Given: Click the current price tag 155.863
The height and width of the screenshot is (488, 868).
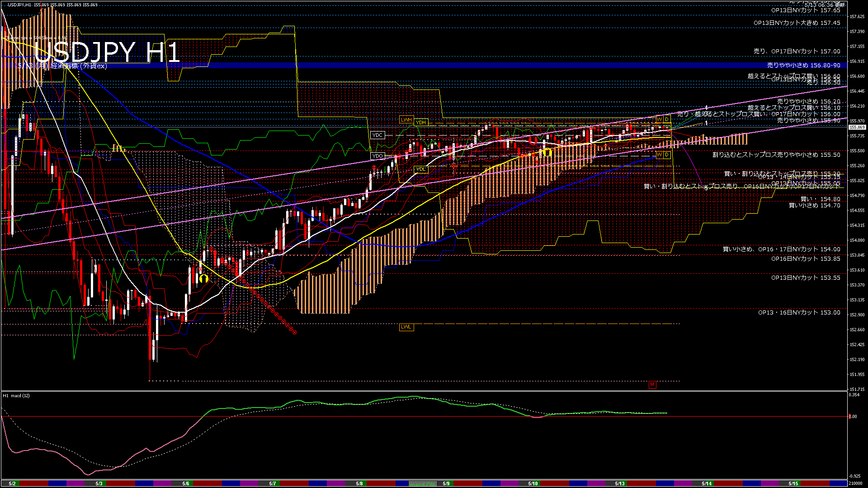Looking at the screenshot, I should point(857,127).
